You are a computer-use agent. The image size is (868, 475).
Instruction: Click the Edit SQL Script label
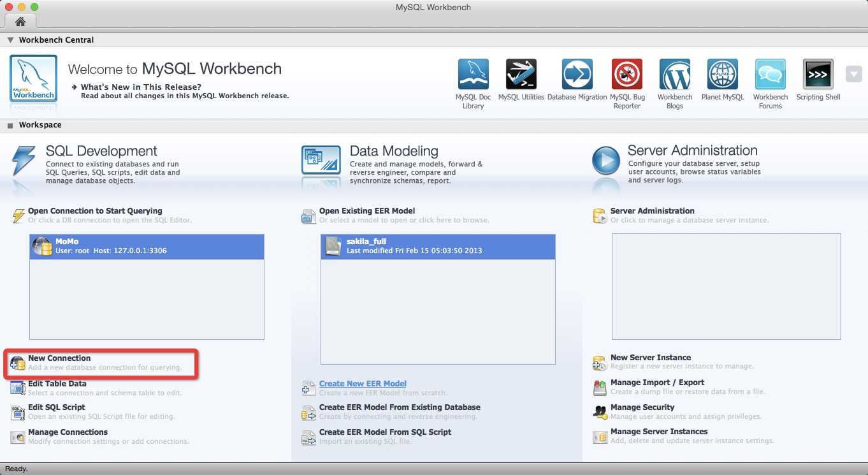pyautogui.click(x=57, y=407)
